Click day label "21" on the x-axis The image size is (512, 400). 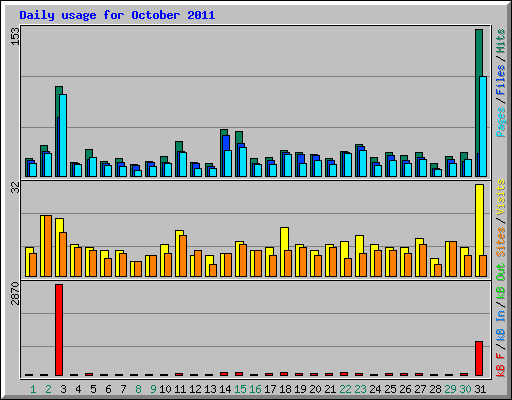pos(330,389)
